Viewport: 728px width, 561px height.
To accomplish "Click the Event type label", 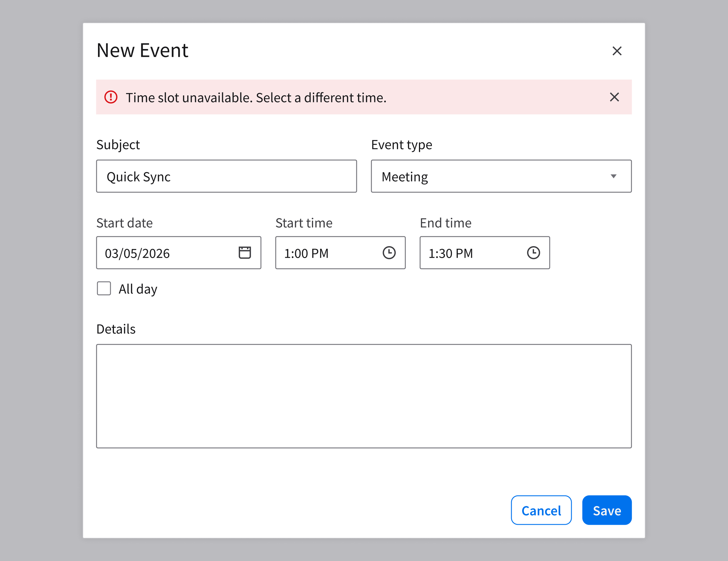I will (x=401, y=145).
